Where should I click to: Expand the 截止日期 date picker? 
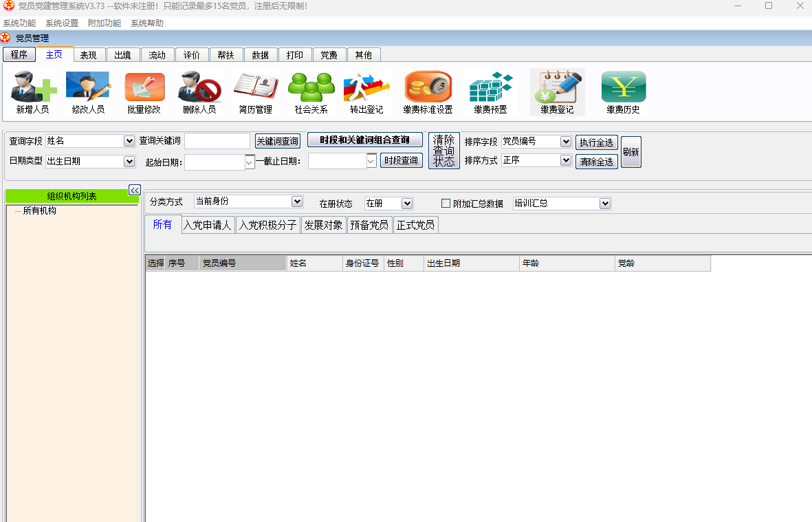371,161
